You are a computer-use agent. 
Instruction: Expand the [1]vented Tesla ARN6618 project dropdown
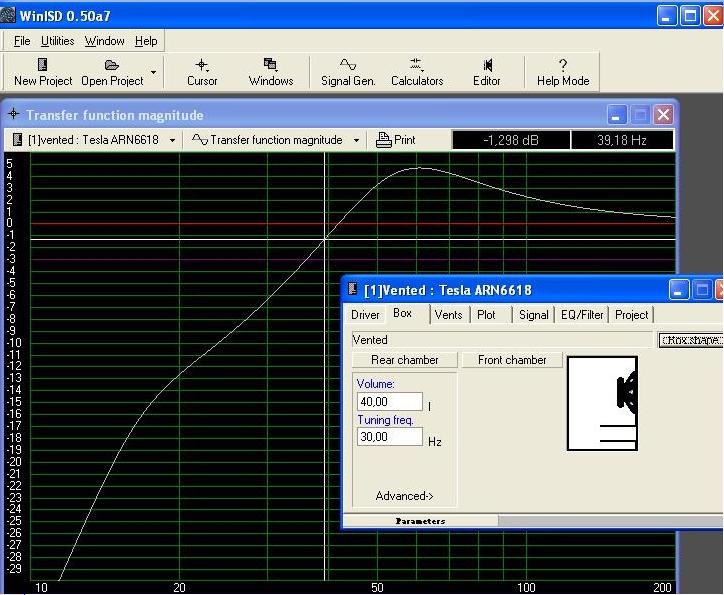click(172, 140)
